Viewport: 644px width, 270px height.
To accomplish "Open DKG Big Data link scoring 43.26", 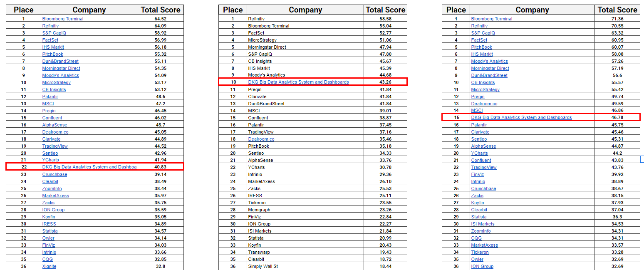I will (x=298, y=82).
